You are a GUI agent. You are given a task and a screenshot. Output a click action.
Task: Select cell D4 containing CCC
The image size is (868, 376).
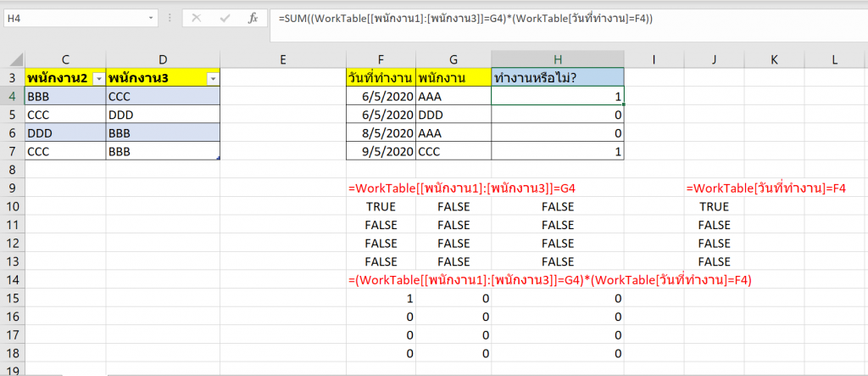point(163,95)
